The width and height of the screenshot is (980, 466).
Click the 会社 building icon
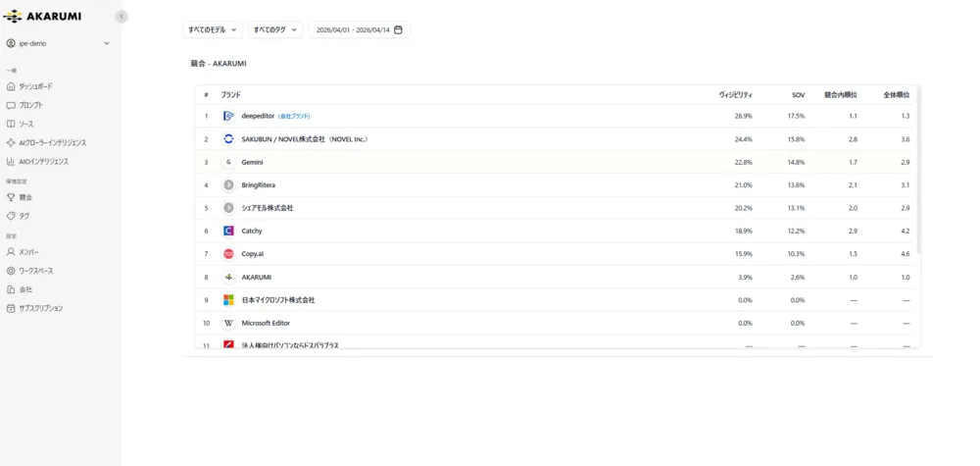click(x=11, y=289)
